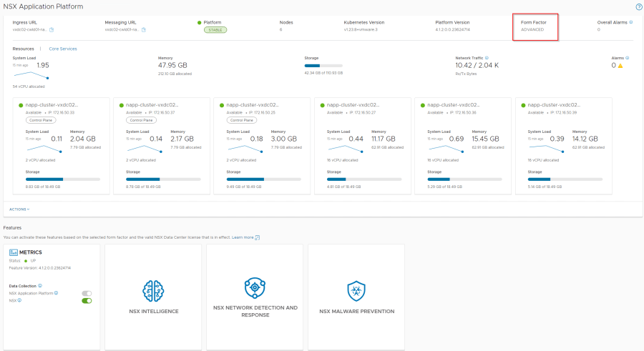Click the external link icon after Learn more
Image resolution: width=644 pixels, height=351 pixels.
tap(258, 237)
